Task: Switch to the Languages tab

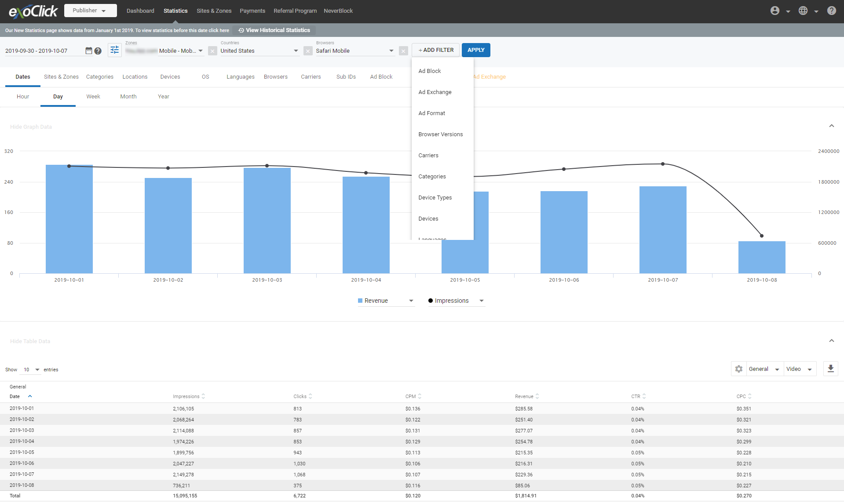Action: (240, 77)
